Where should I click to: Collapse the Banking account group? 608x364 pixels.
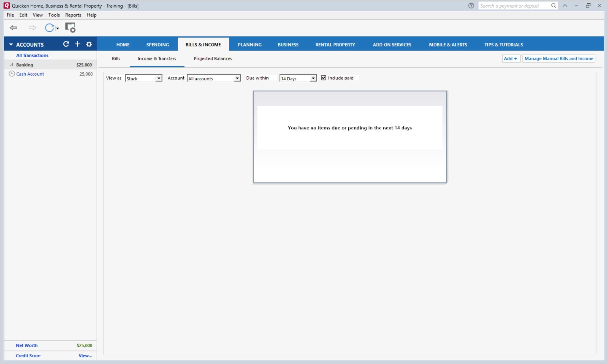(11, 65)
